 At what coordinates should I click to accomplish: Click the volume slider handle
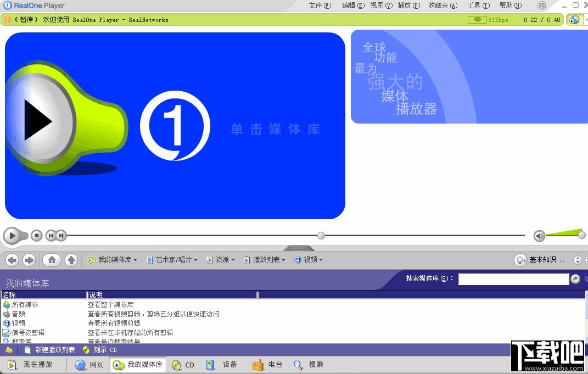pos(581,235)
